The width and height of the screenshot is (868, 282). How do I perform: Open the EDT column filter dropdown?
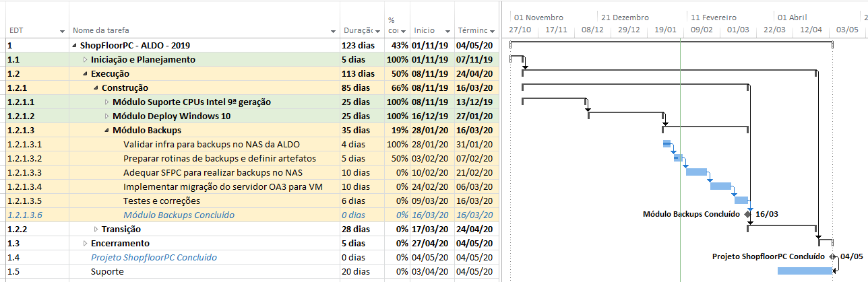click(x=63, y=32)
